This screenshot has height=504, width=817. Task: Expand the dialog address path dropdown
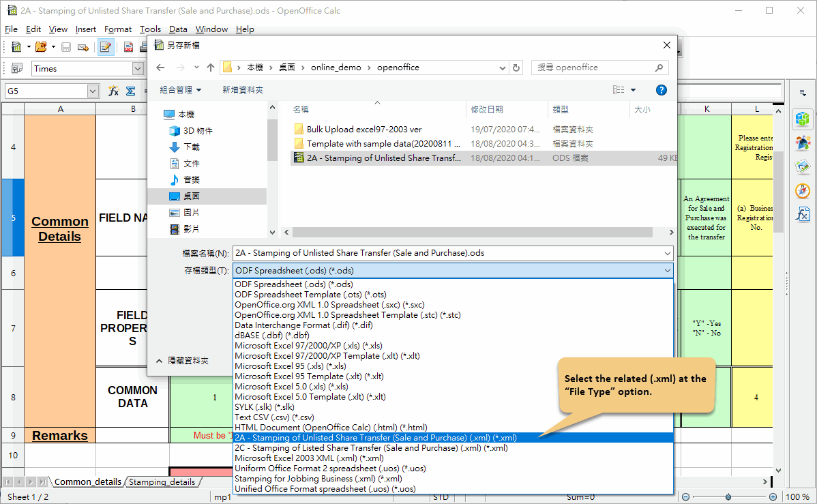(x=503, y=68)
